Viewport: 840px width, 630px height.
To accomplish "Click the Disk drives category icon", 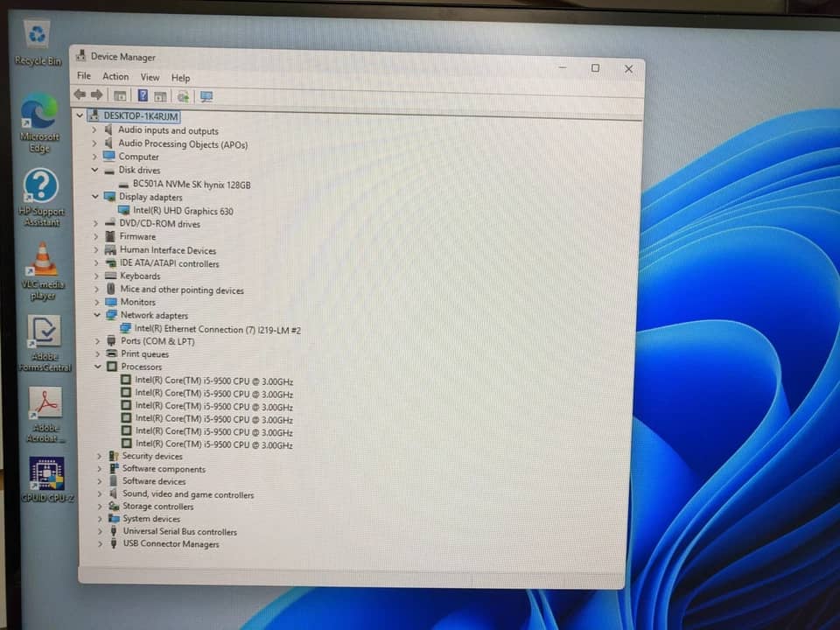I will pos(109,171).
